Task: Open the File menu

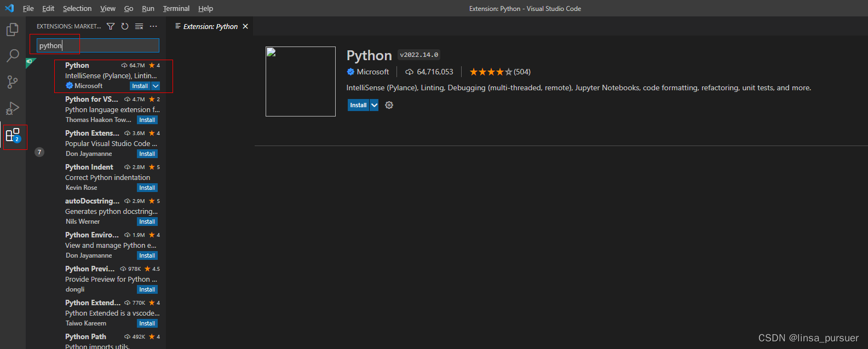Action: pos(28,8)
